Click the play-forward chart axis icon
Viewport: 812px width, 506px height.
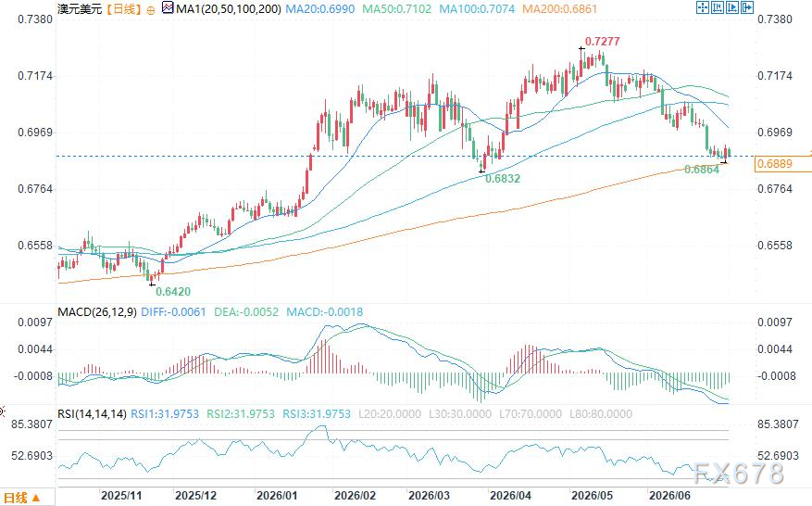(732, 7)
